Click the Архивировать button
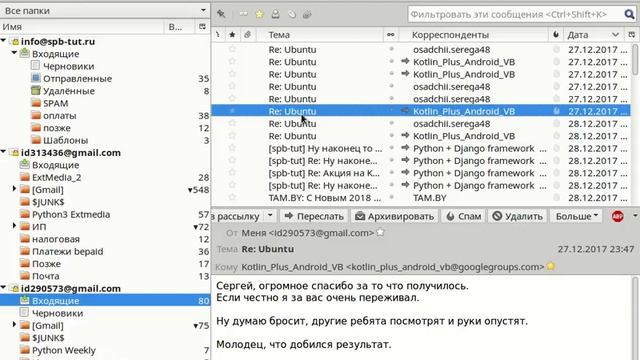The width and height of the screenshot is (640, 360). tap(394, 216)
